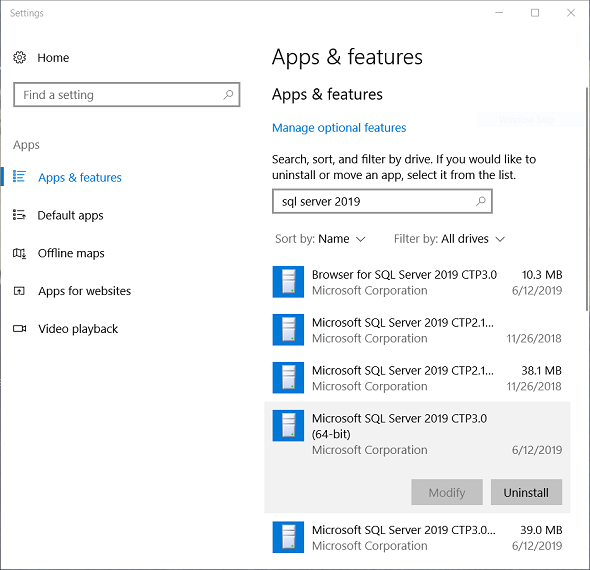Click magnifier icon in app search box
590x570 pixels.
(x=481, y=201)
